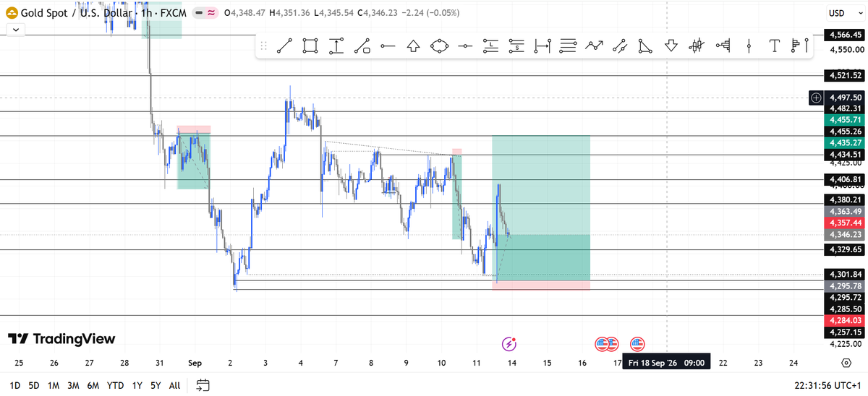Select the Path polyline drawing tool
The height and width of the screenshot is (396, 868).
click(594, 46)
